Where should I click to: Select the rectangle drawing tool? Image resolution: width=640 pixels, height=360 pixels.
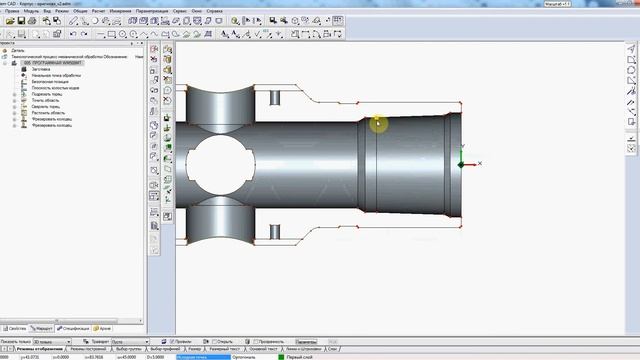[112, 34]
